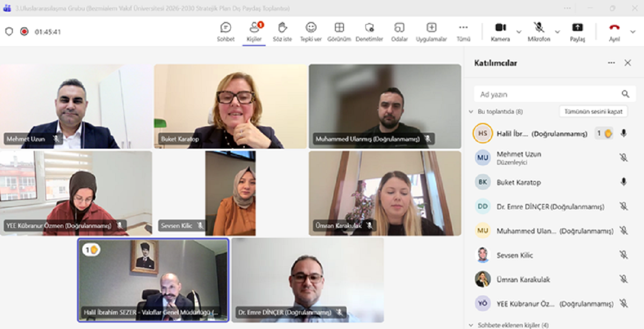The width and height of the screenshot is (644, 329).
Task: Switch to the Kişiler people tab
Action: (x=254, y=28)
